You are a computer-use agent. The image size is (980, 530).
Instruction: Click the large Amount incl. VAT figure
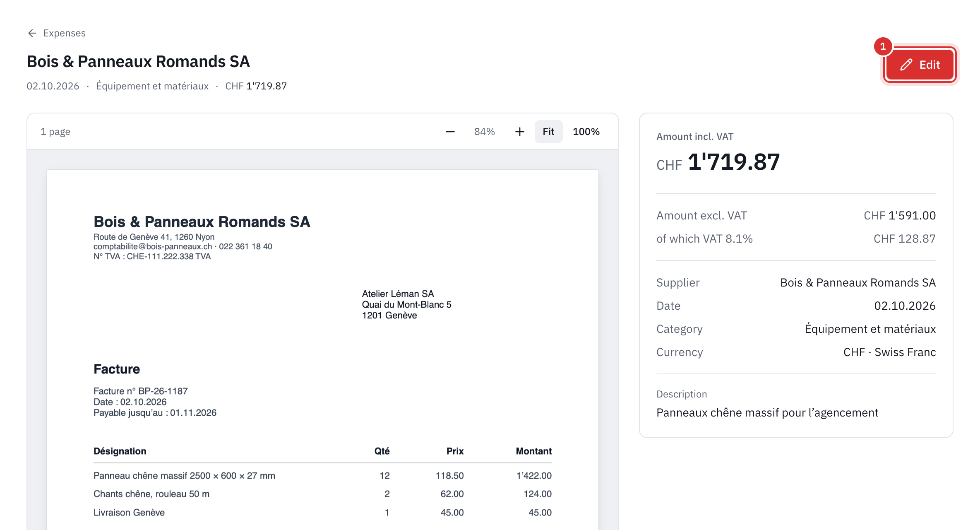718,162
